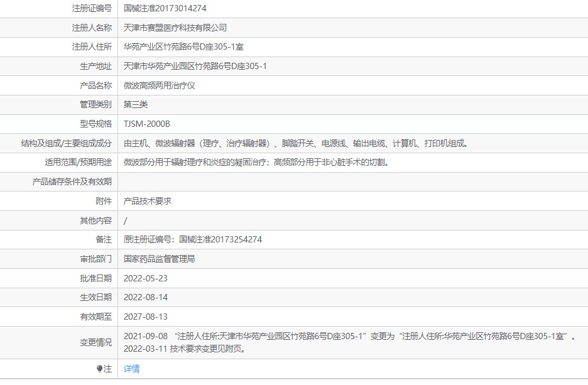Image resolution: width=588 pixels, height=385 pixels.
Task: Select the registration number 国械注准20173014274
Action: [x=165, y=8]
